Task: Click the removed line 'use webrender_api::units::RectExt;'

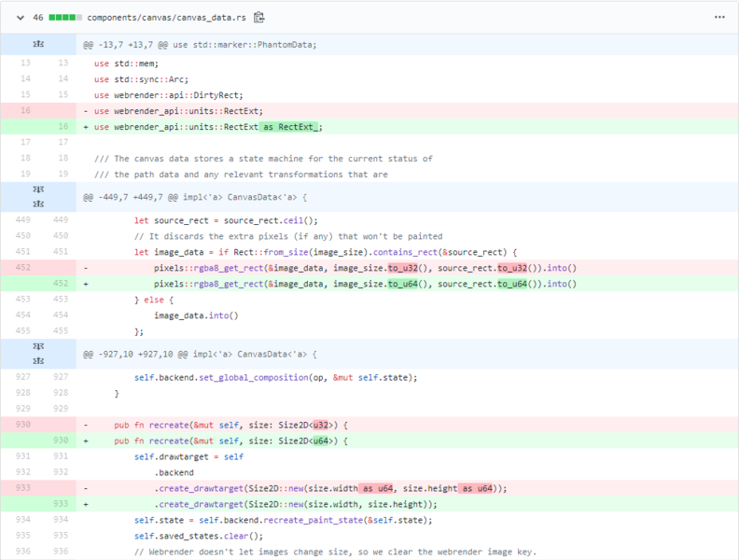Action: tap(178, 111)
